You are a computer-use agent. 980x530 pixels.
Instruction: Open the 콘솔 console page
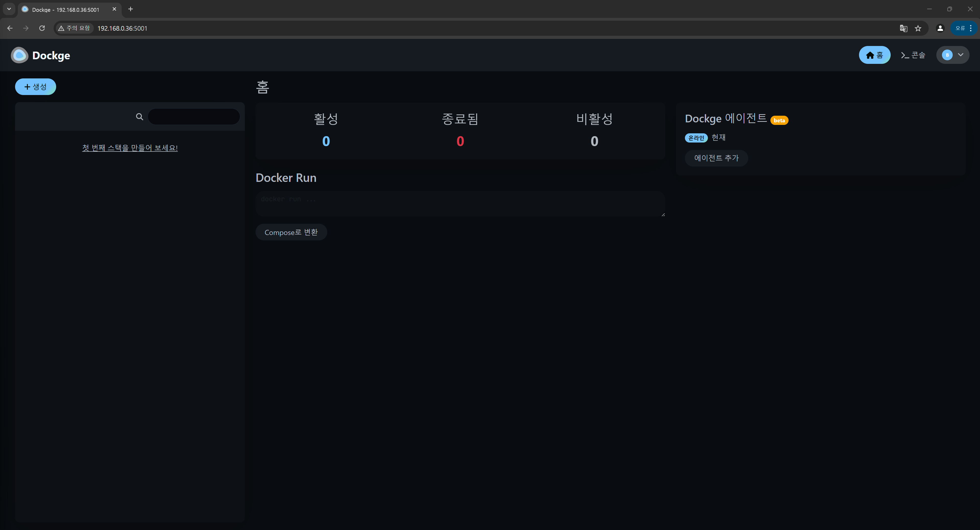point(913,55)
